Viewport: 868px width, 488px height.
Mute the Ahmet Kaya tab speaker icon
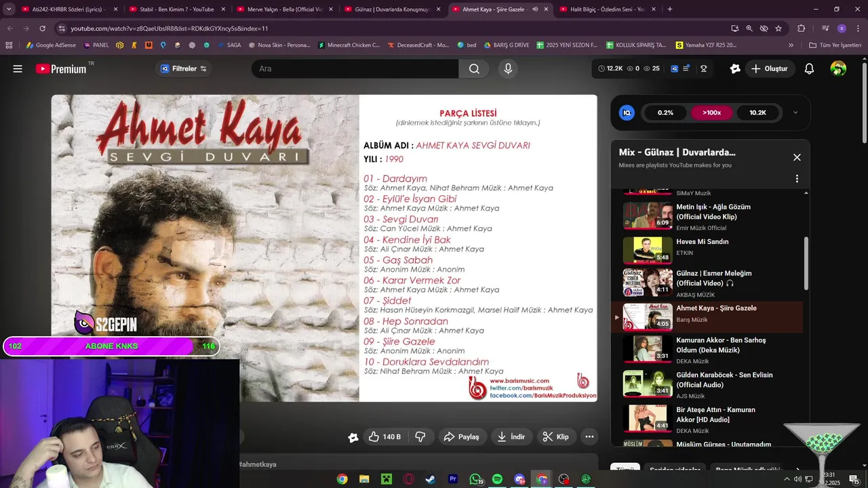(x=535, y=9)
